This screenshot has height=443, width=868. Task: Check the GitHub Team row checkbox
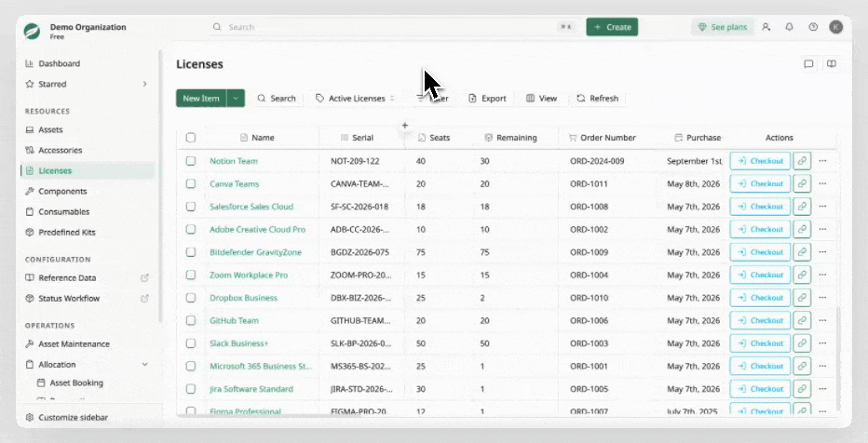pos(190,320)
